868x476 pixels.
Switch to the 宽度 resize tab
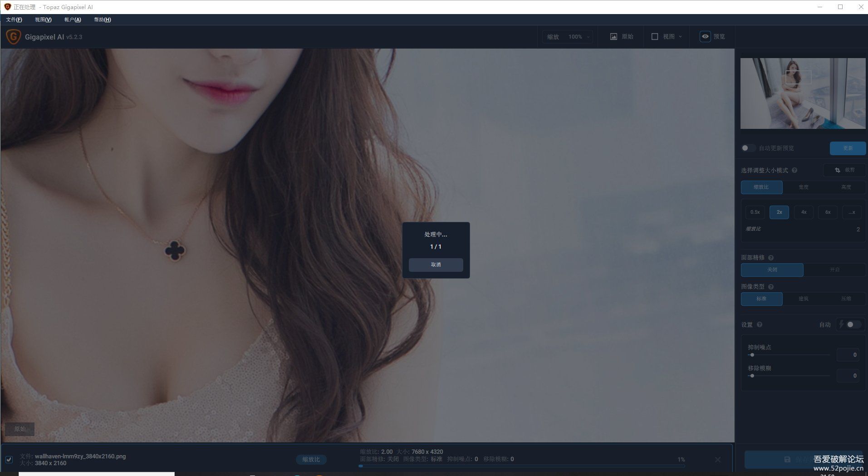point(803,187)
